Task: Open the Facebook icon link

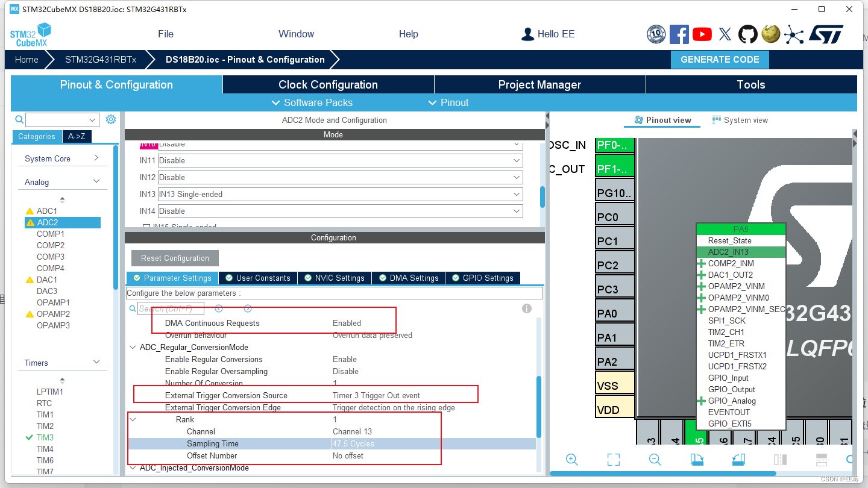Action: click(x=679, y=34)
